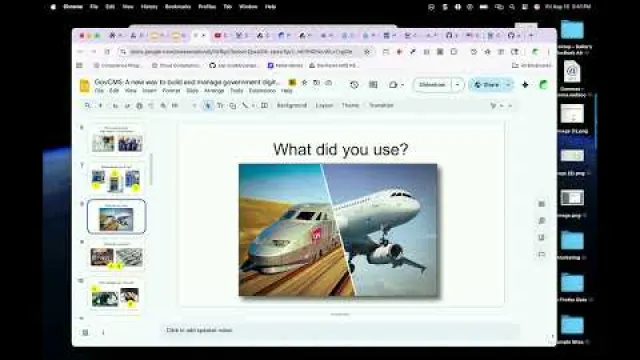Select the line tool
This screenshot has height=360, width=640.
(245, 105)
